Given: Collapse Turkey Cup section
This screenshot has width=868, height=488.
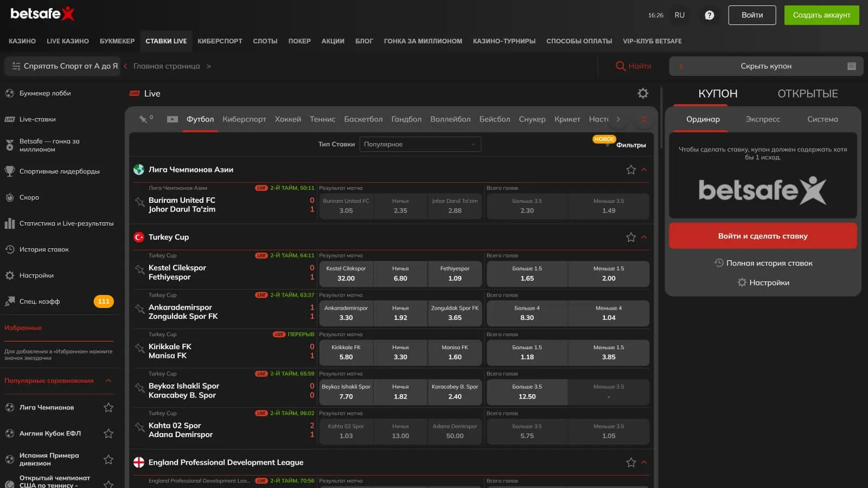Looking at the screenshot, I should 644,237.
